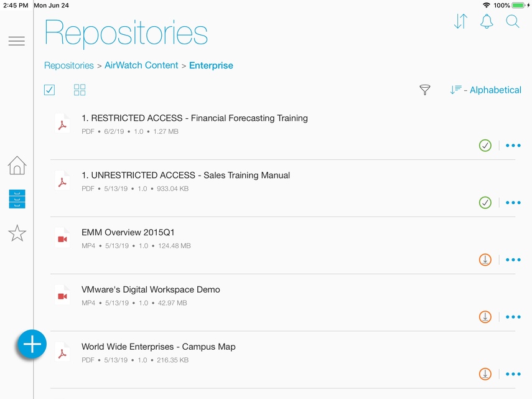Expand more options for VMware's Digital Workspace Demo
The height and width of the screenshot is (399, 532).
[513, 317]
